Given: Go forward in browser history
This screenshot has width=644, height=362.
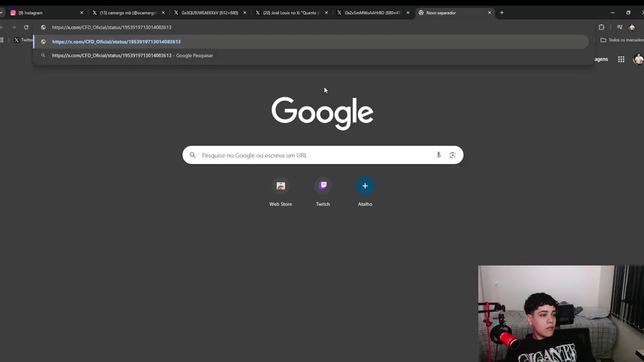Looking at the screenshot, I should pos(14,27).
